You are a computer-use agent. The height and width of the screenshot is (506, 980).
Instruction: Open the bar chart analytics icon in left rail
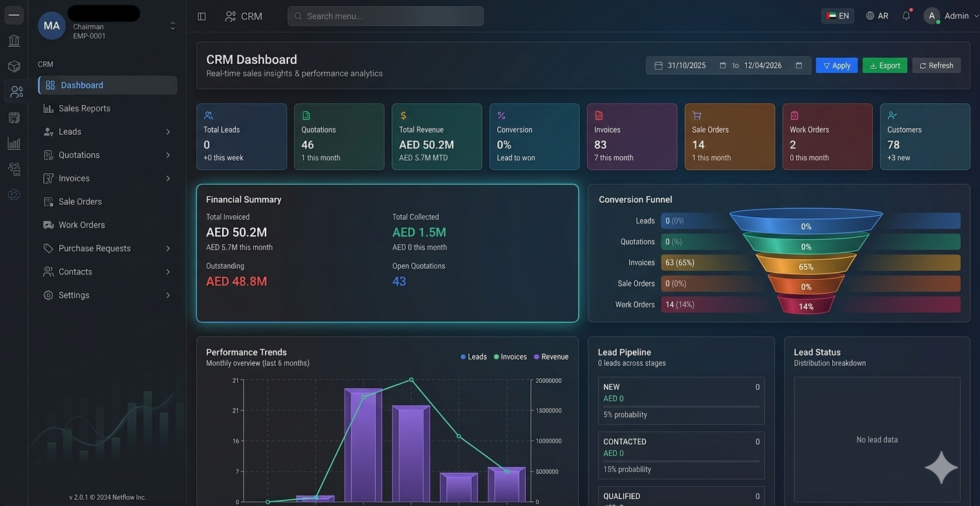(14, 143)
